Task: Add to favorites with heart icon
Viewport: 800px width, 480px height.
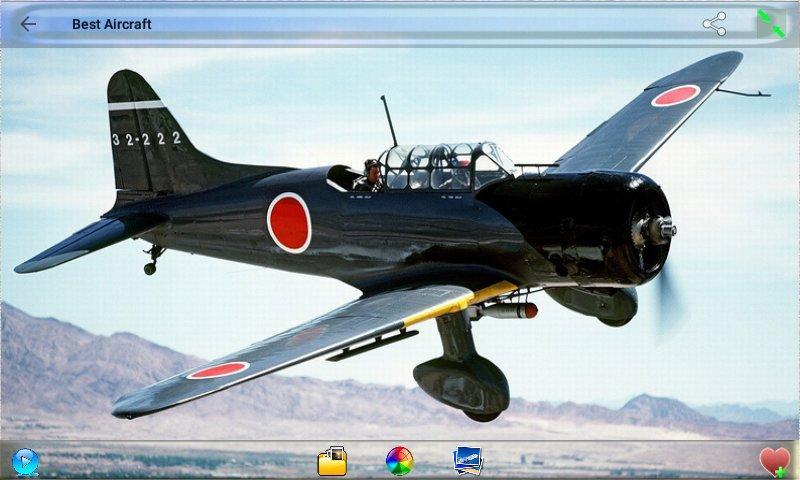Action: (x=774, y=462)
